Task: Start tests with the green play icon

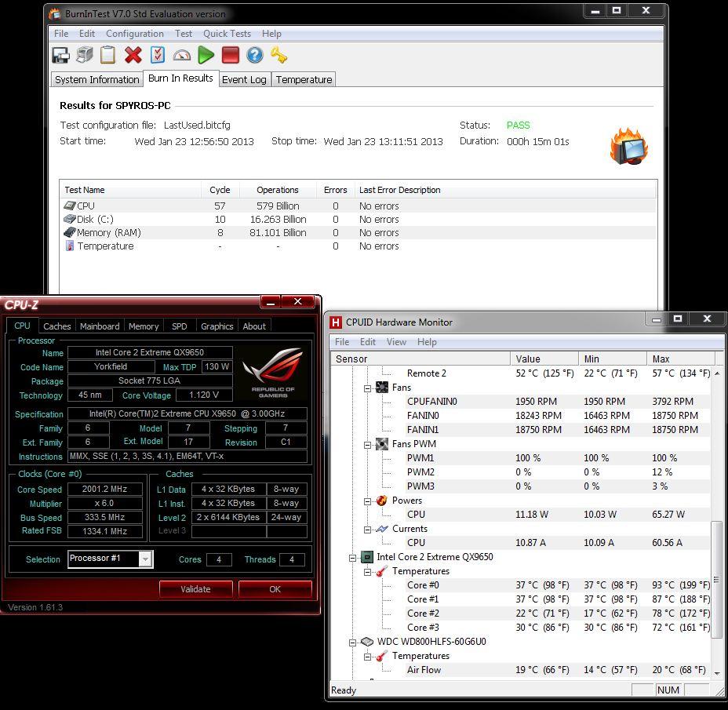Action: pos(206,55)
